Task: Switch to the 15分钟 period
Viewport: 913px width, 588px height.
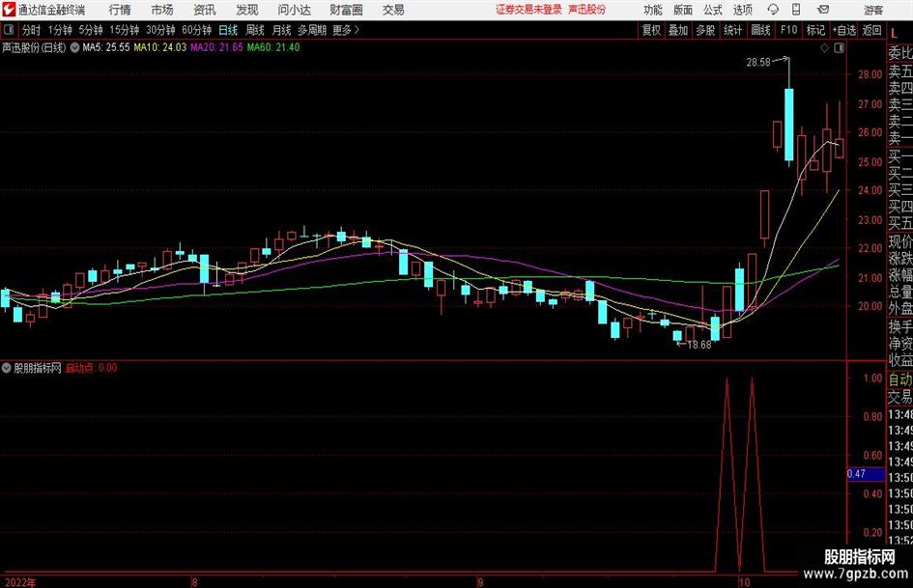Action: click(124, 30)
